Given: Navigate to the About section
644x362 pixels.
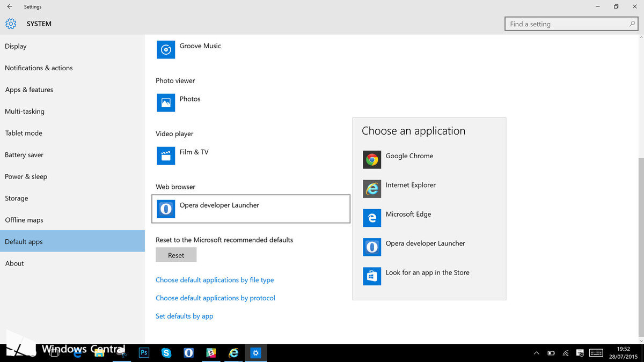Looking at the screenshot, I should point(14,263).
